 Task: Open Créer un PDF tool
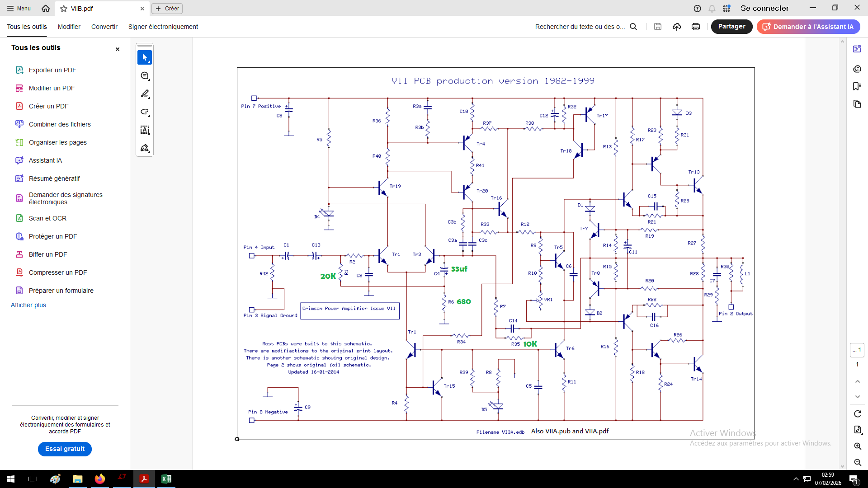49,106
